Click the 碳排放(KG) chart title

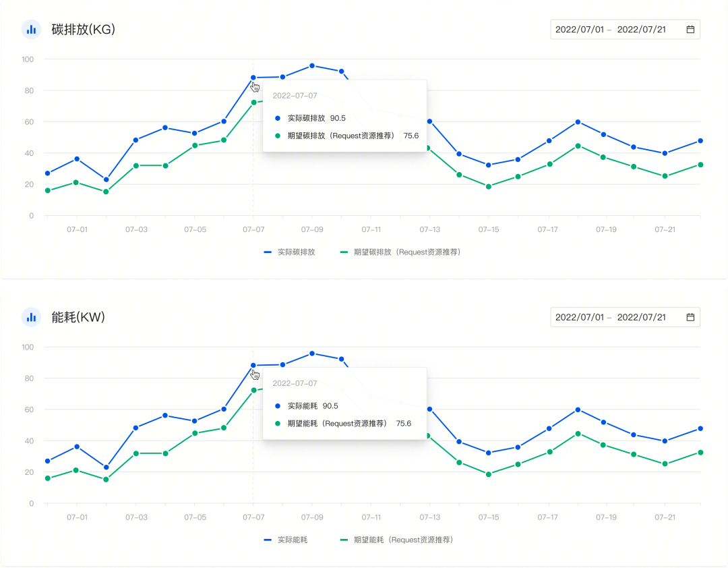[84, 30]
